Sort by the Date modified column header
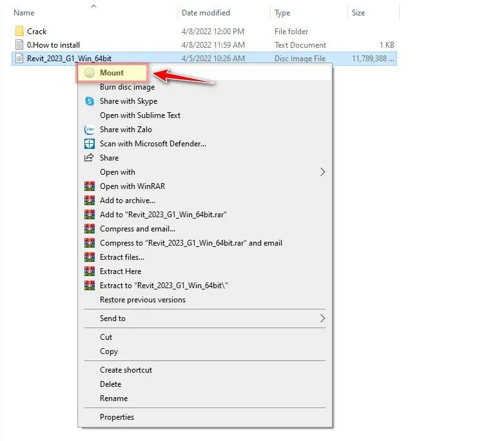The width and height of the screenshot is (504, 441). pyautogui.click(x=207, y=13)
